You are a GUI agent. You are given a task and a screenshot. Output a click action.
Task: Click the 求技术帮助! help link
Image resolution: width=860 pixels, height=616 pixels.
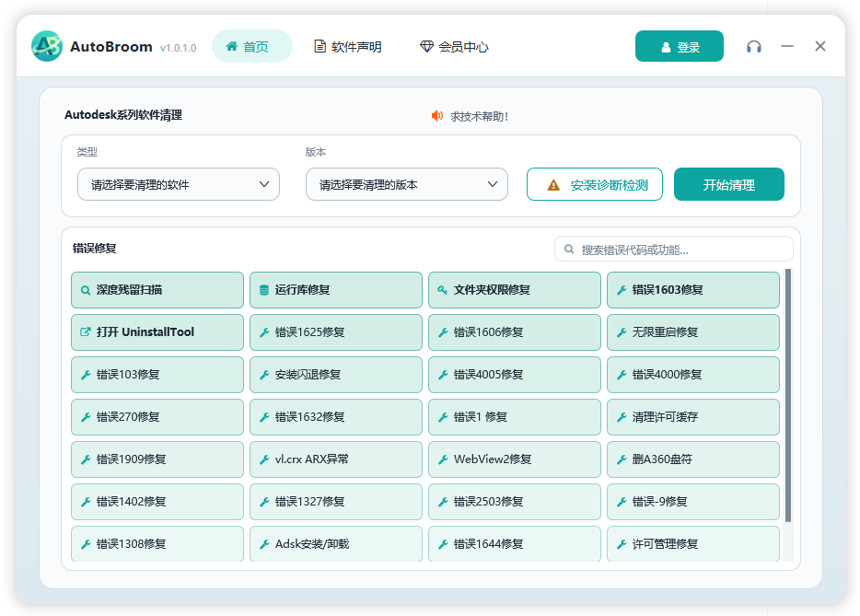point(480,116)
